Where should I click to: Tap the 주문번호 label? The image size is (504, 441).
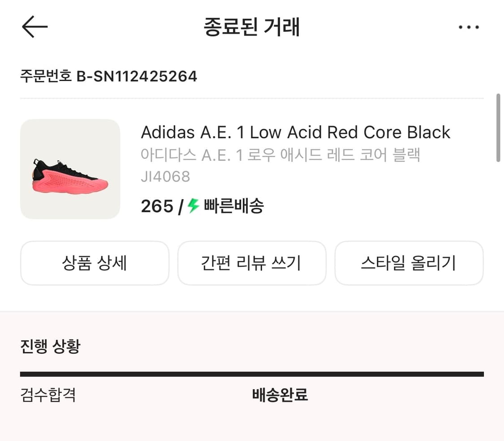coord(46,77)
